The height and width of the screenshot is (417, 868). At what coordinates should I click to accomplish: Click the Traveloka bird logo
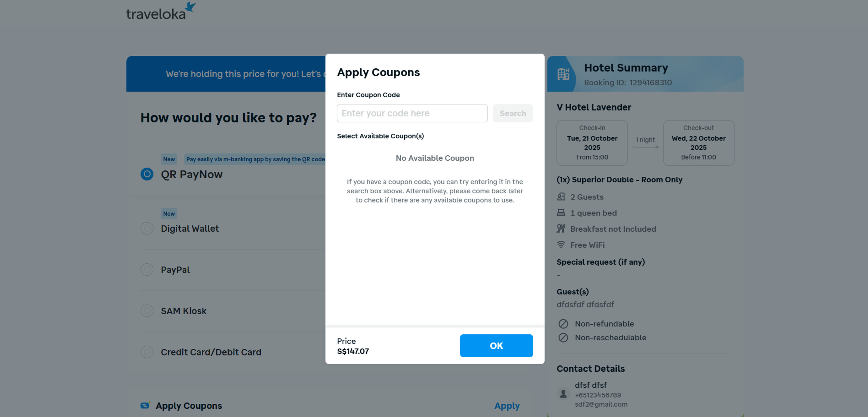190,7
